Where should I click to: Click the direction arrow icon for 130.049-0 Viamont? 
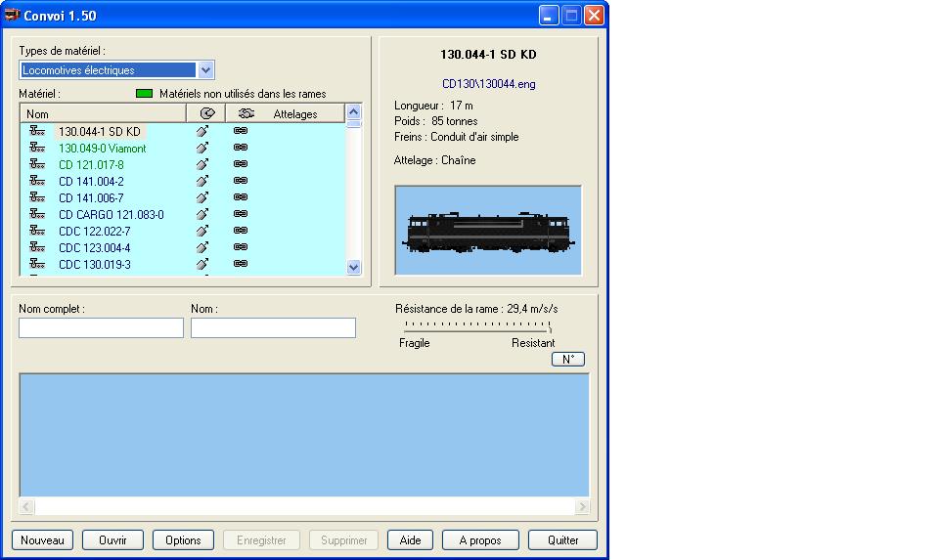point(202,148)
